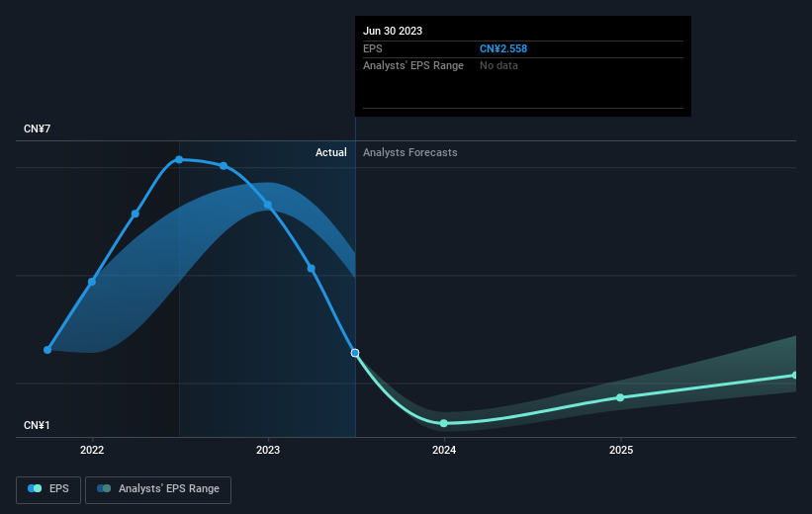Click the CN¥7 axis label

tap(37, 128)
